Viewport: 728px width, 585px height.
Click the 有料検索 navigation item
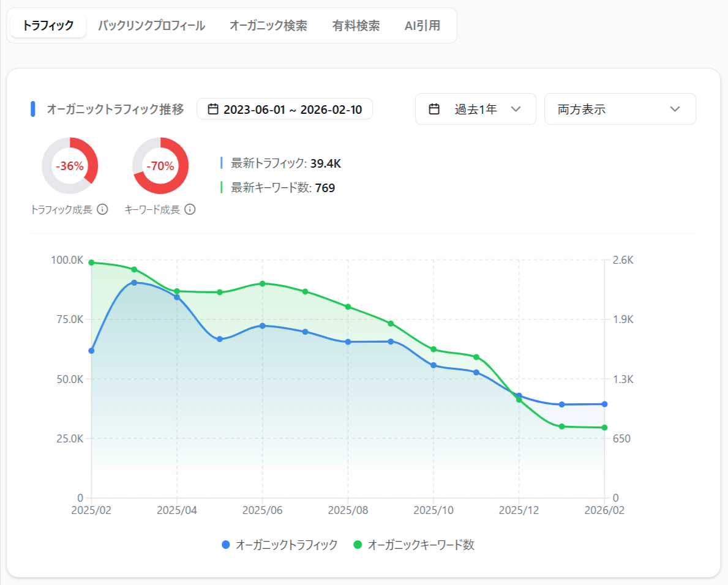pos(356,26)
